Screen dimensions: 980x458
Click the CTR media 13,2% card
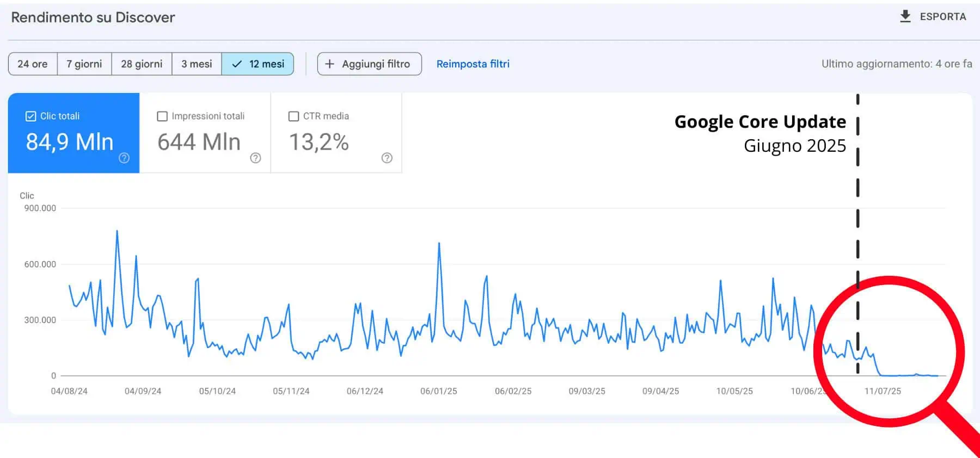tap(336, 133)
